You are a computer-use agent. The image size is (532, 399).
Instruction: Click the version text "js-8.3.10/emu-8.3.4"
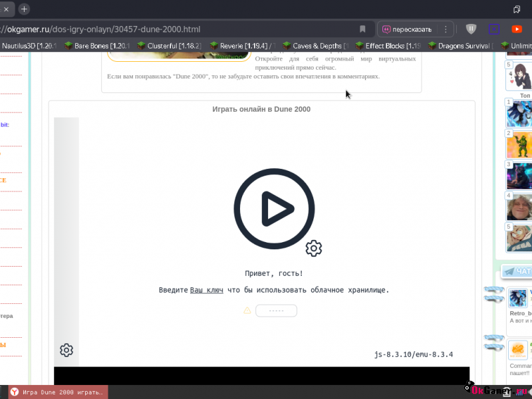[414, 354]
